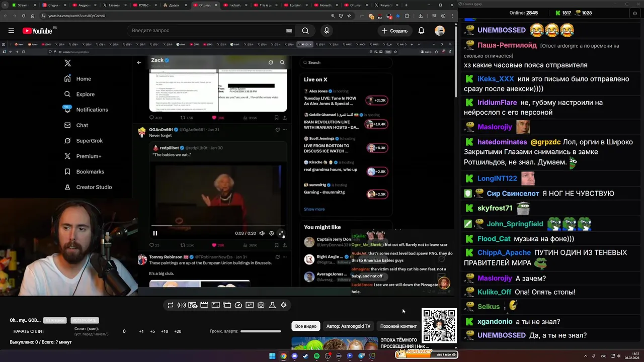Click the magnifier search button

305,31
